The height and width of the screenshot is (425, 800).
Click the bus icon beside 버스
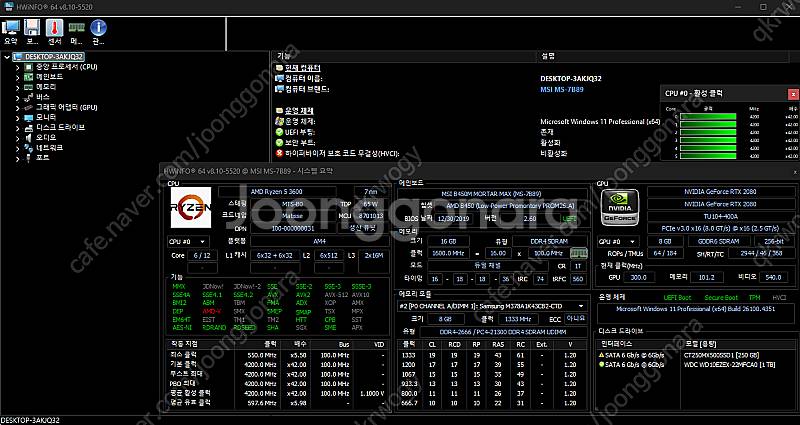pos(29,97)
